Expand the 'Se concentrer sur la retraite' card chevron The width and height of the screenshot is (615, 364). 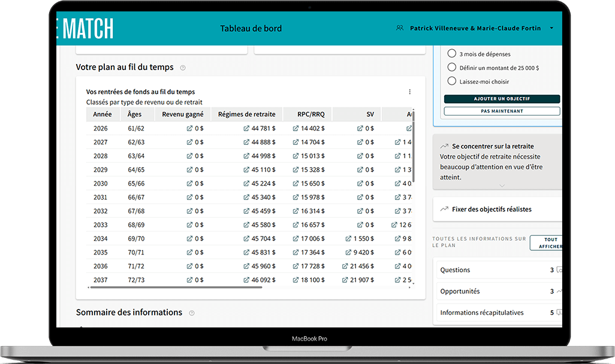tap(502, 186)
